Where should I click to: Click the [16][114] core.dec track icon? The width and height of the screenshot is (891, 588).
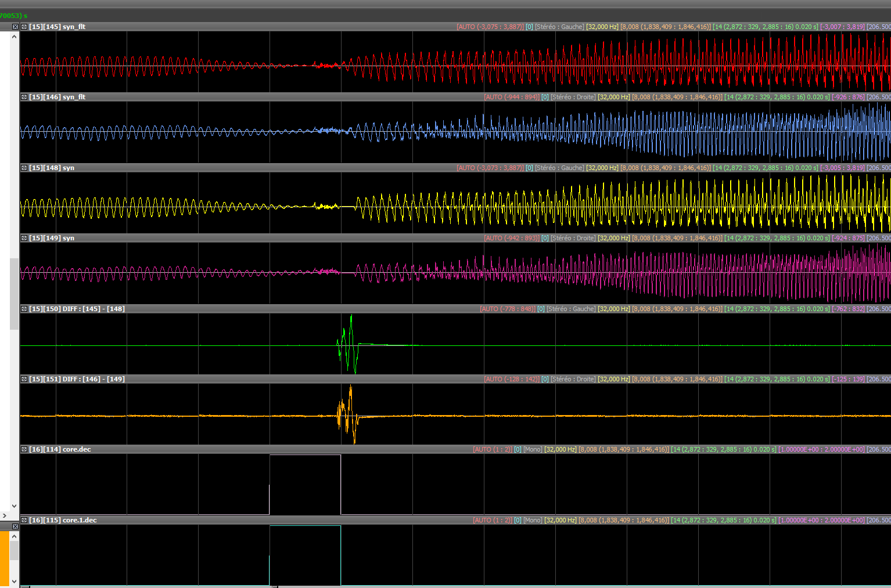tap(24, 449)
